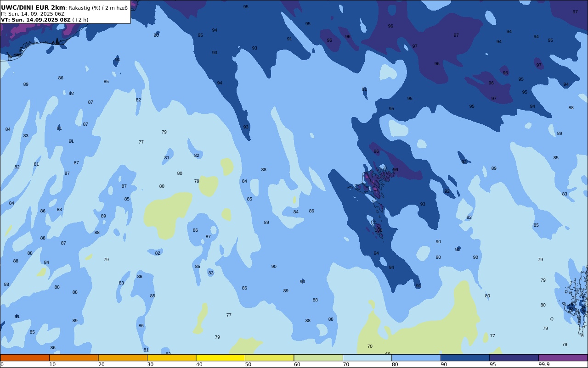Screen dimensions: 588x368
Task: Click the dark blue 90–95 legend swatch
Action: point(465,357)
